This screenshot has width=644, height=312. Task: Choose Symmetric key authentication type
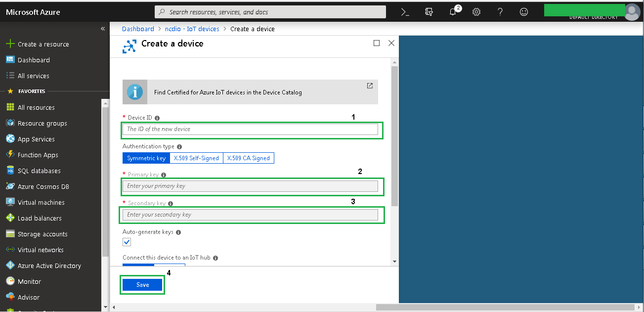click(x=146, y=158)
